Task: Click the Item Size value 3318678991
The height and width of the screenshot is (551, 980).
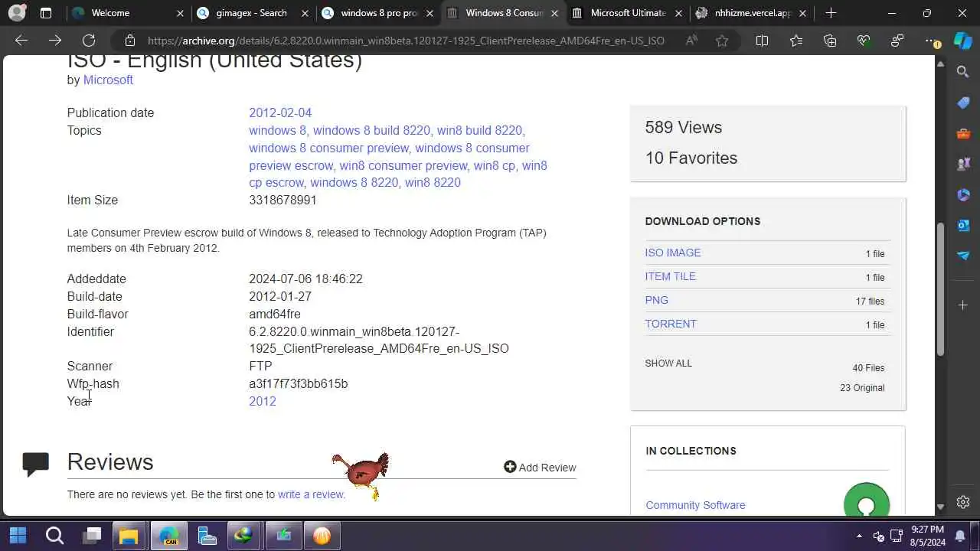Action: pyautogui.click(x=283, y=200)
